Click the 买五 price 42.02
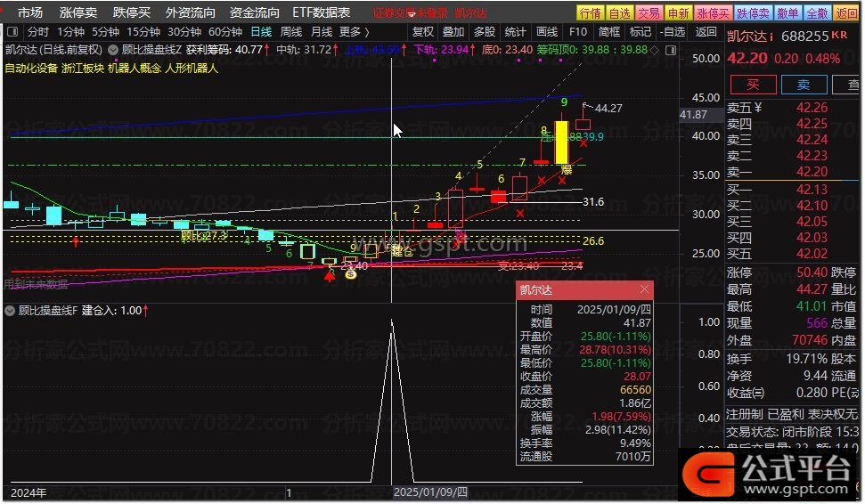 pyautogui.click(x=812, y=254)
